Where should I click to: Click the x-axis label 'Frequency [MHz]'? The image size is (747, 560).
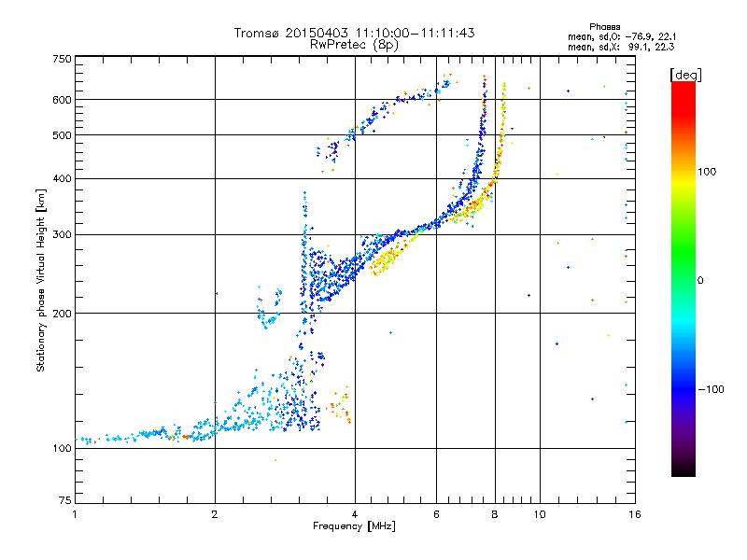(354, 526)
